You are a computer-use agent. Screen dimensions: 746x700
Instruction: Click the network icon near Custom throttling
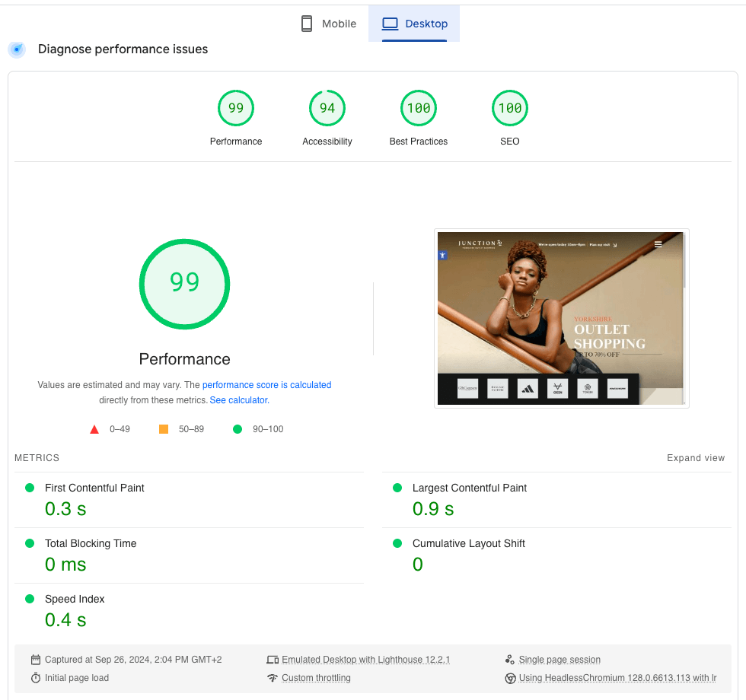[x=273, y=678]
